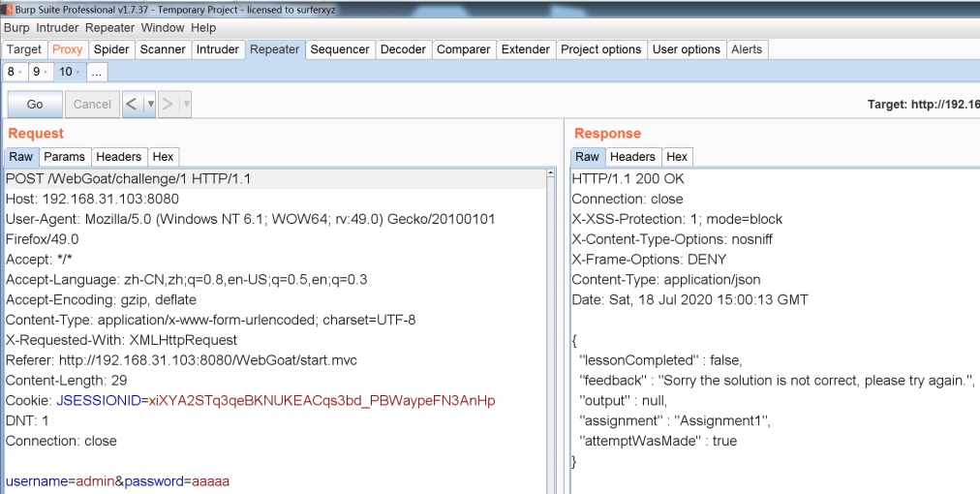Add a new Repeater tab with ...
This screenshot has height=494, width=980.
tap(96, 73)
